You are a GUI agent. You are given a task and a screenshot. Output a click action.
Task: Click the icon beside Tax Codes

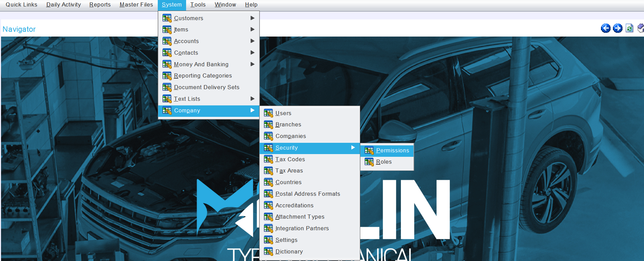tap(268, 160)
